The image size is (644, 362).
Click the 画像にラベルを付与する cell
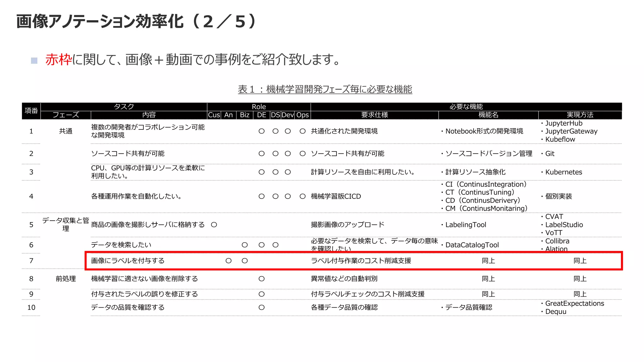[128, 261]
